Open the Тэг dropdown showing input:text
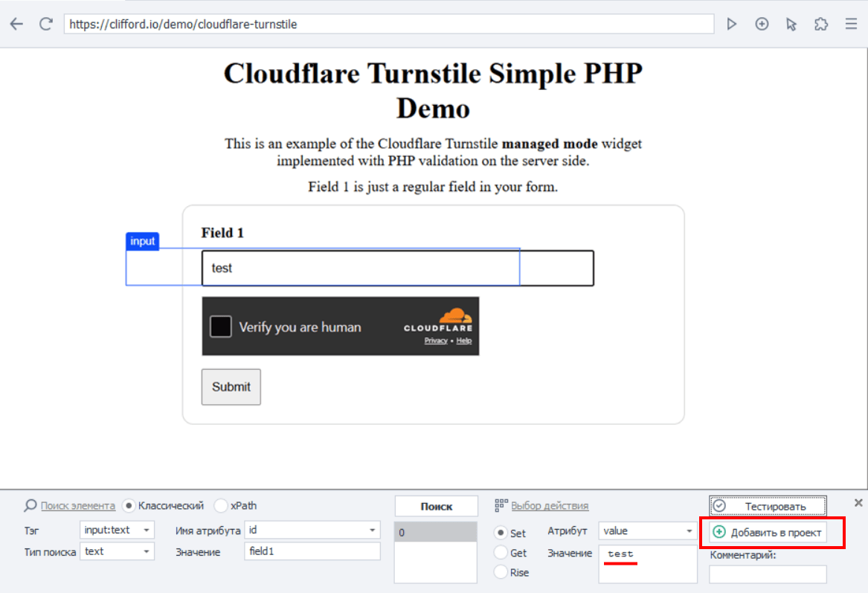 click(x=117, y=530)
